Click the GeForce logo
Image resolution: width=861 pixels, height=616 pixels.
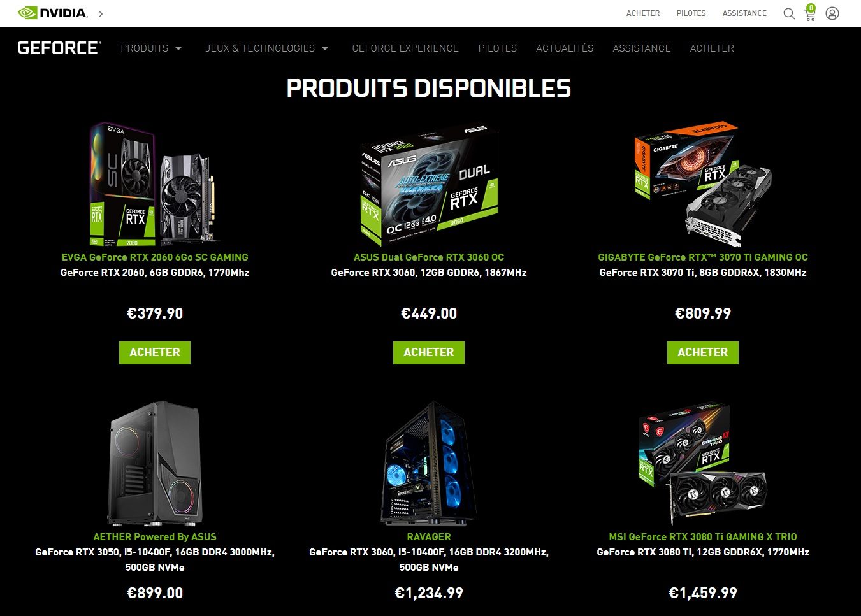pos(59,48)
